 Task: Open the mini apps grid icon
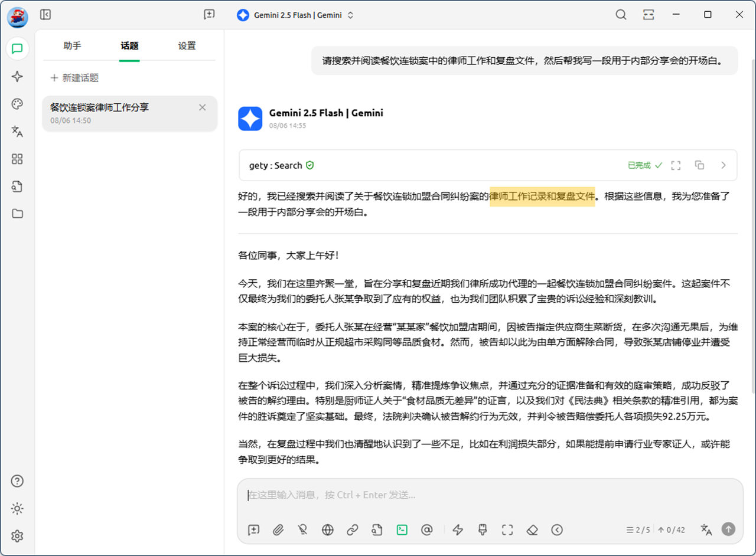(17, 159)
